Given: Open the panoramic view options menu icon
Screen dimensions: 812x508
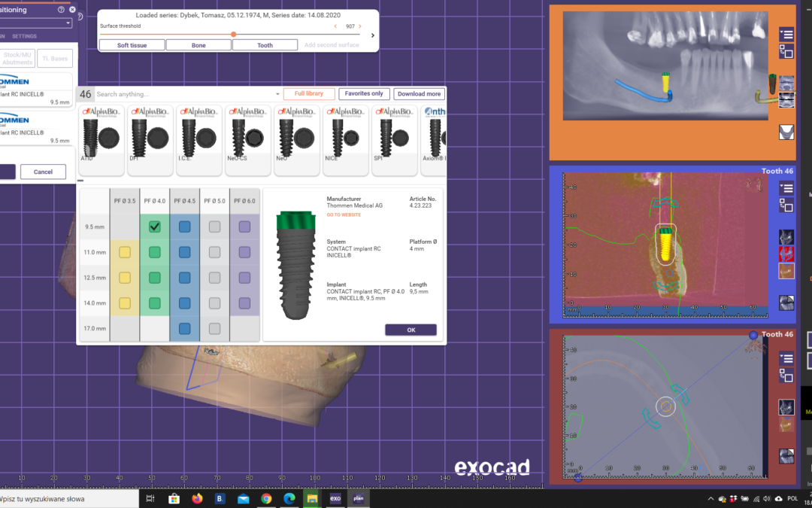Looking at the screenshot, I should (786, 34).
